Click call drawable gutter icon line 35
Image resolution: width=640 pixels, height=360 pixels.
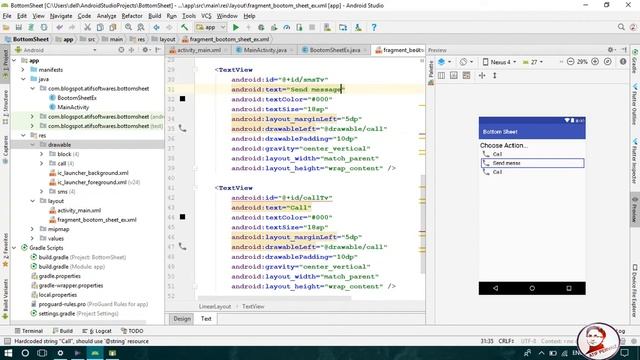[182, 128]
